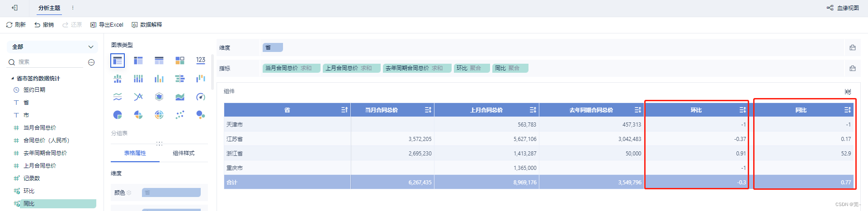
Task: Select the 记录数 field
Action: pos(32,178)
